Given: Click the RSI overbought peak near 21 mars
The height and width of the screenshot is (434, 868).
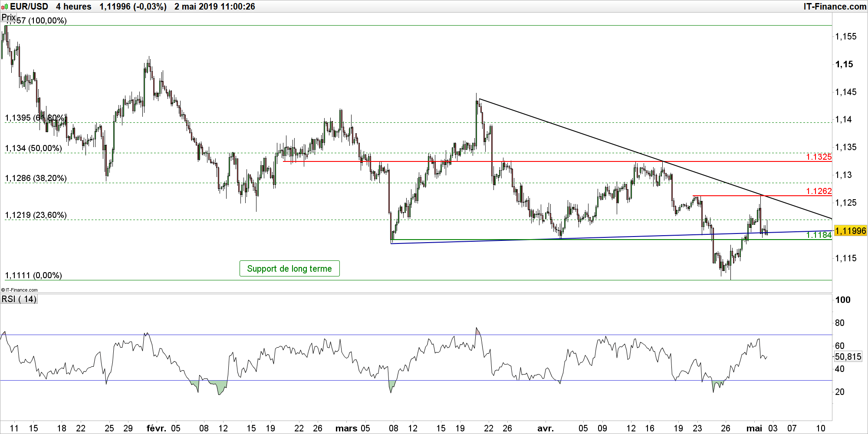Looking at the screenshot, I should pos(478,332).
